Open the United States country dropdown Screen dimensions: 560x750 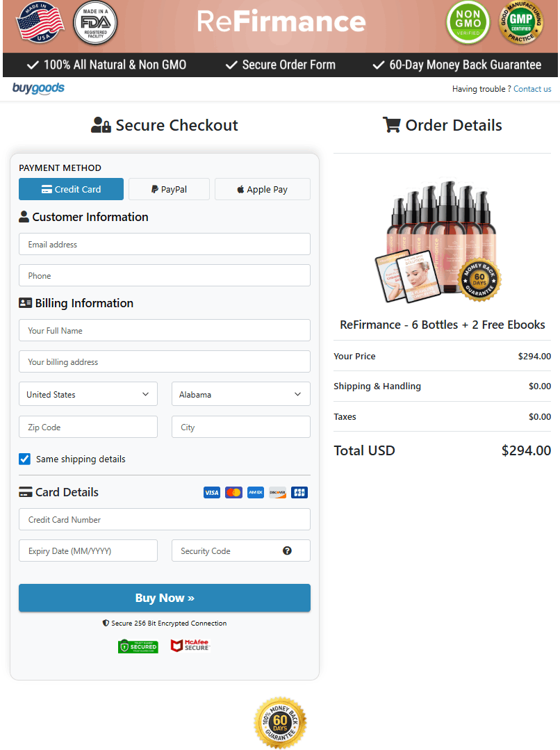click(x=88, y=394)
